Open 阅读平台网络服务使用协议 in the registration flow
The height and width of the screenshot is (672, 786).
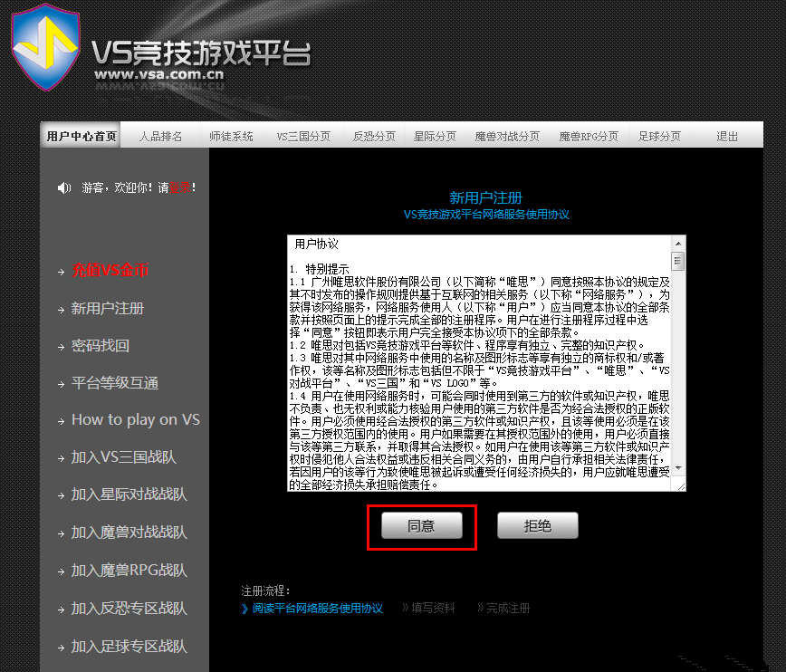click(x=317, y=609)
